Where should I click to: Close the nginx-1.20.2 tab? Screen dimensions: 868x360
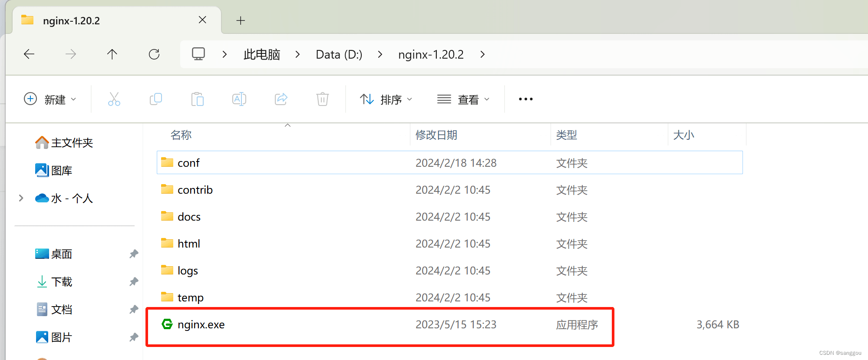[202, 20]
